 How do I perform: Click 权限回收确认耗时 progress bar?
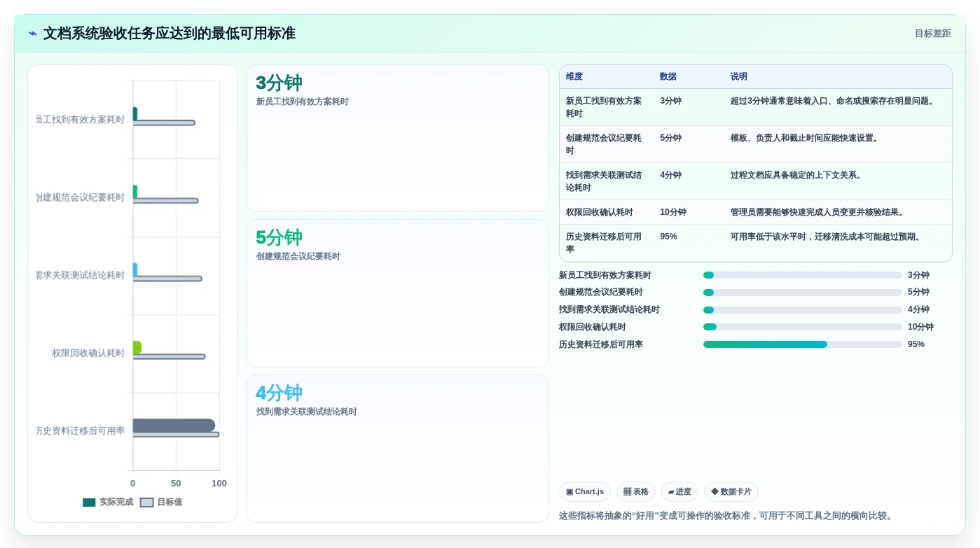[803, 327]
